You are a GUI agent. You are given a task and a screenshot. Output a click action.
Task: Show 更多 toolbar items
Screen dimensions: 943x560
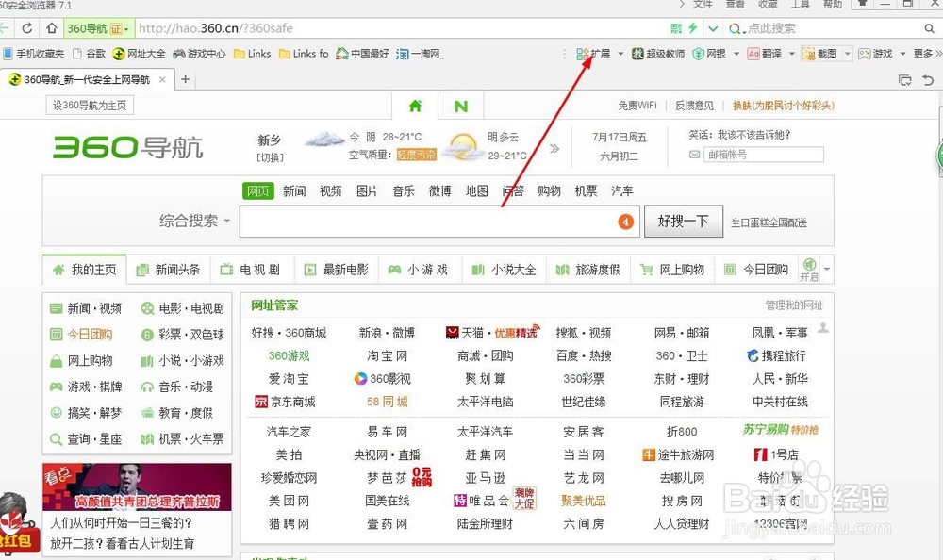tap(927, 54)
